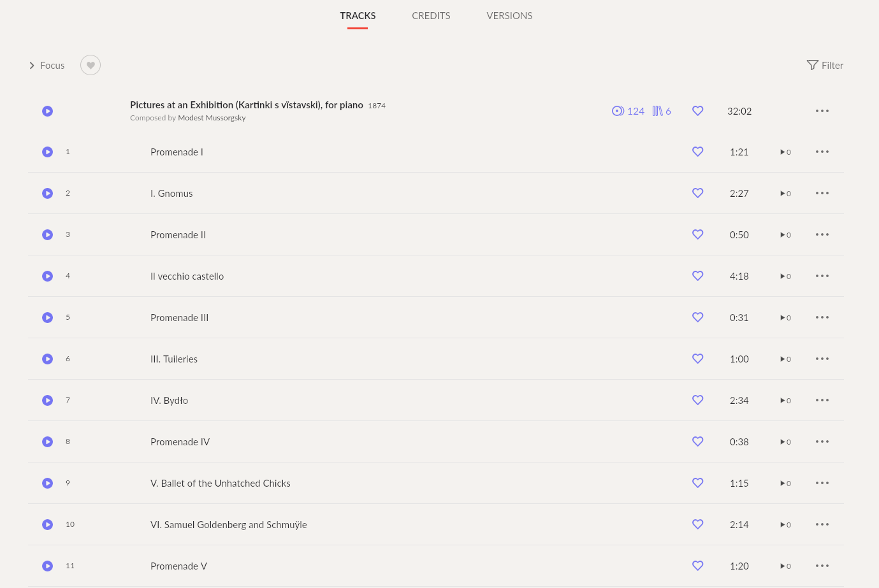Click the heart collection icon next to Focus
Image resolution: width=879 pixels, height=588 pixels.
[90, 65]
